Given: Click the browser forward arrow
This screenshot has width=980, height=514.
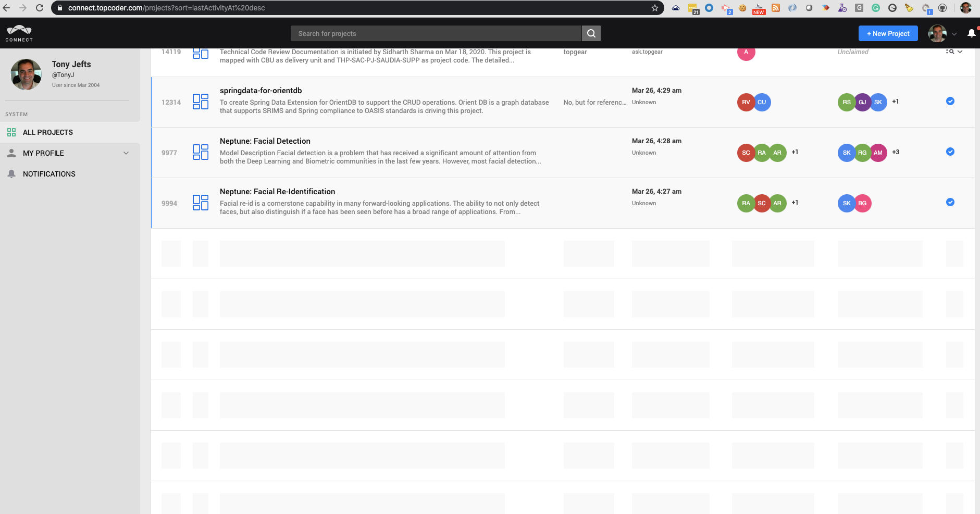Looking at the screenshot, I should point(23,8).
